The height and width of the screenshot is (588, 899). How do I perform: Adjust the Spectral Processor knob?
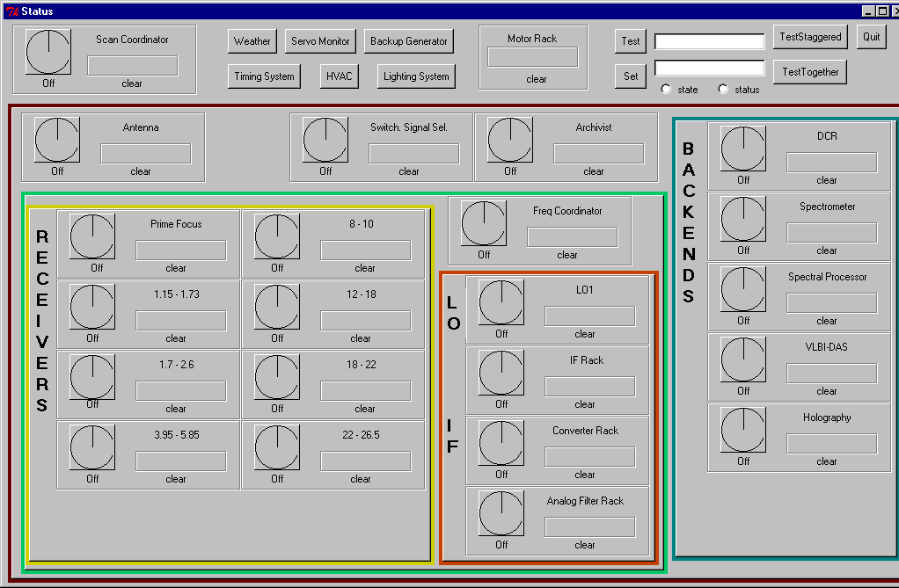click(x=742, y=288)
